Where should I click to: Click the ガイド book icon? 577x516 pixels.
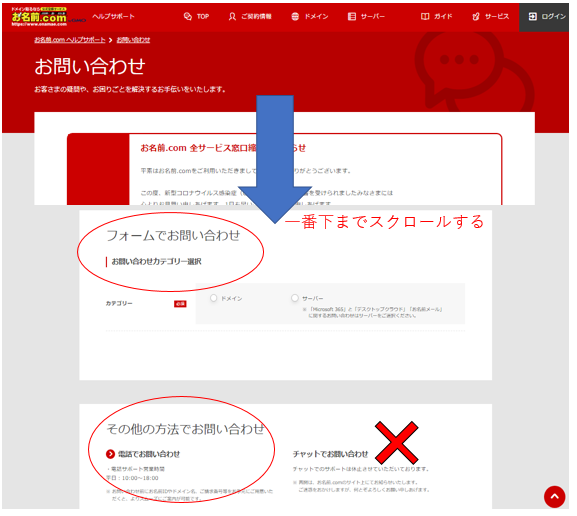pos(425,16)
